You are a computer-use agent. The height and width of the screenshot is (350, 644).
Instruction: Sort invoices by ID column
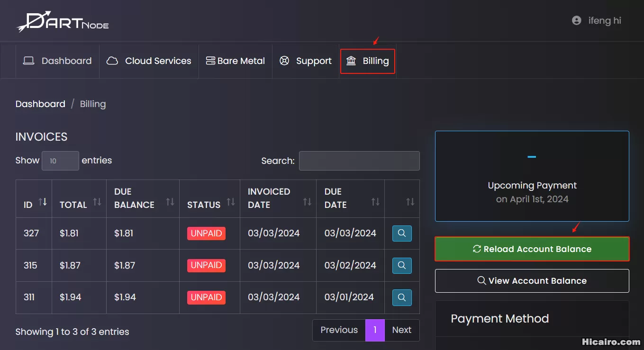(x=34, y=199)
